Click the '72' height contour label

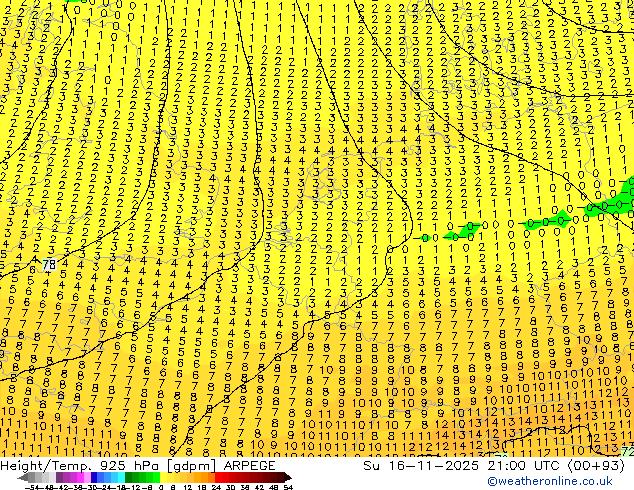tap(628, 451)
